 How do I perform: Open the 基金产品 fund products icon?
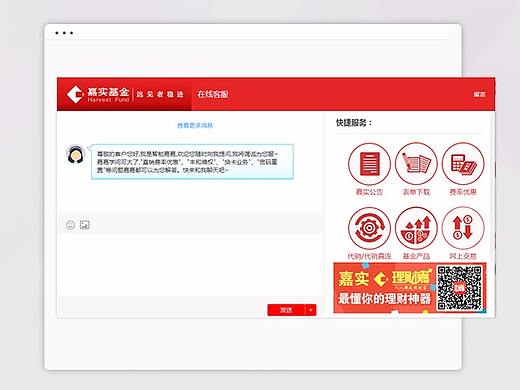416,228
